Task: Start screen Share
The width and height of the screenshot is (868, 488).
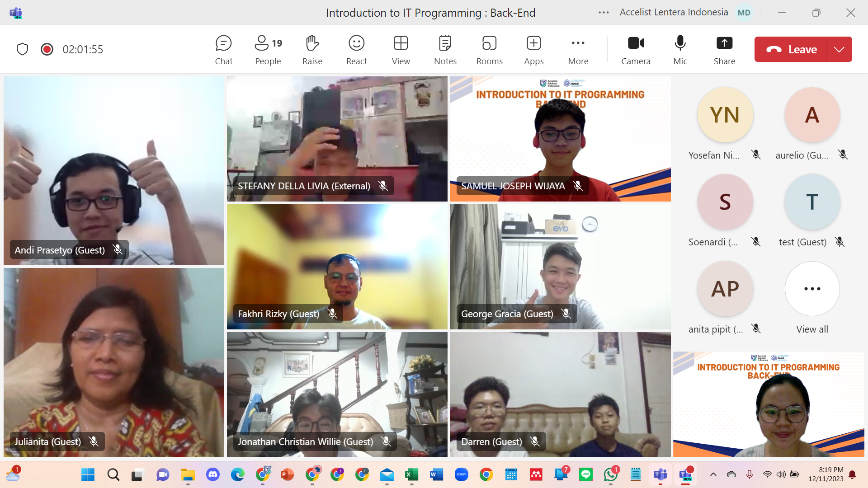Action: 724,49
